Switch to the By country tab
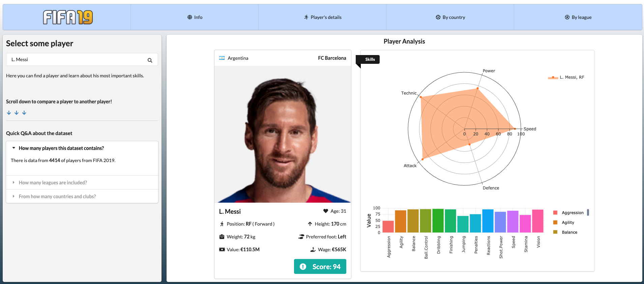The height and width of the screenshot is (284, 644). point(450,17)
